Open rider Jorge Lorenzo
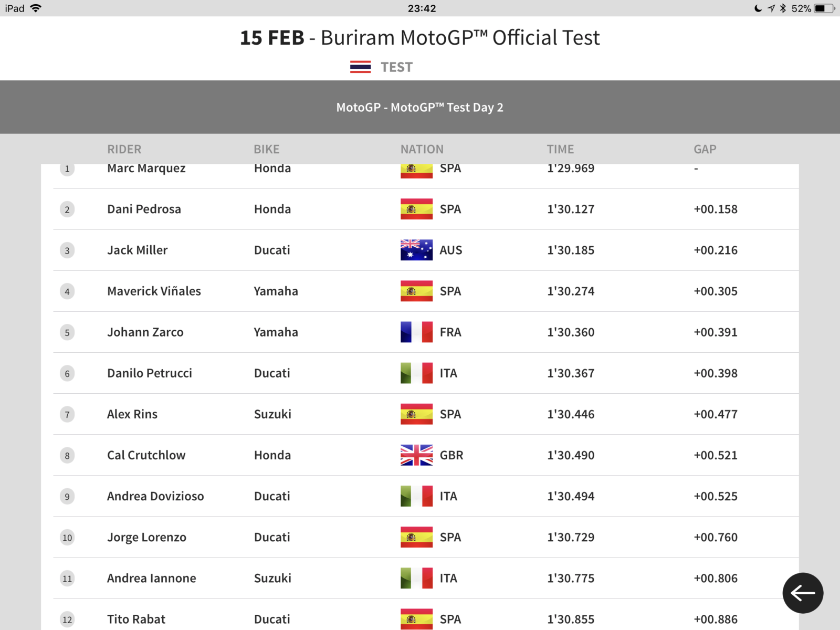The width and height of the screenshot is (840, 630). (146, 537)
